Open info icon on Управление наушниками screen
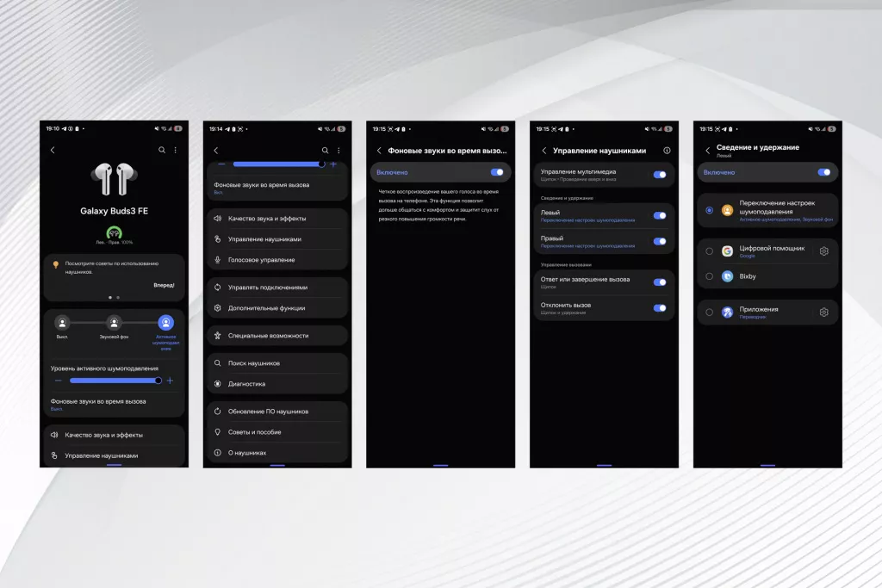The width and height of the screenshot is (882, 588). coord(667,150)
